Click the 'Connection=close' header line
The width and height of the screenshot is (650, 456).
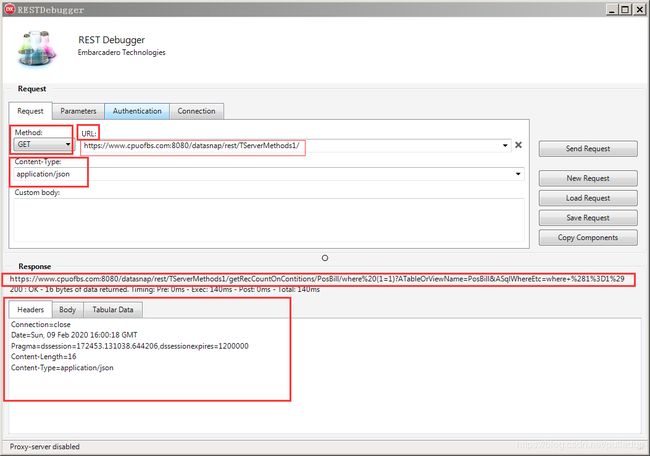tap(41, 325)
